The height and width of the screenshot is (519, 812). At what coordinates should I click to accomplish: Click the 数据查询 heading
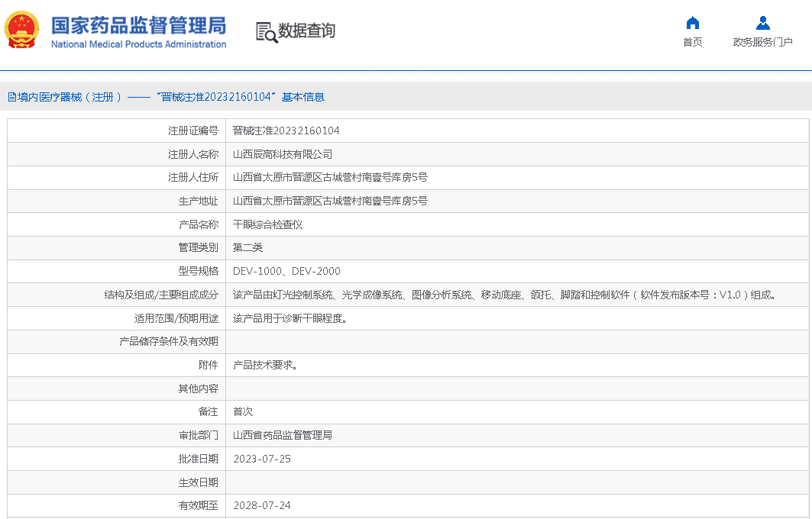306,31
